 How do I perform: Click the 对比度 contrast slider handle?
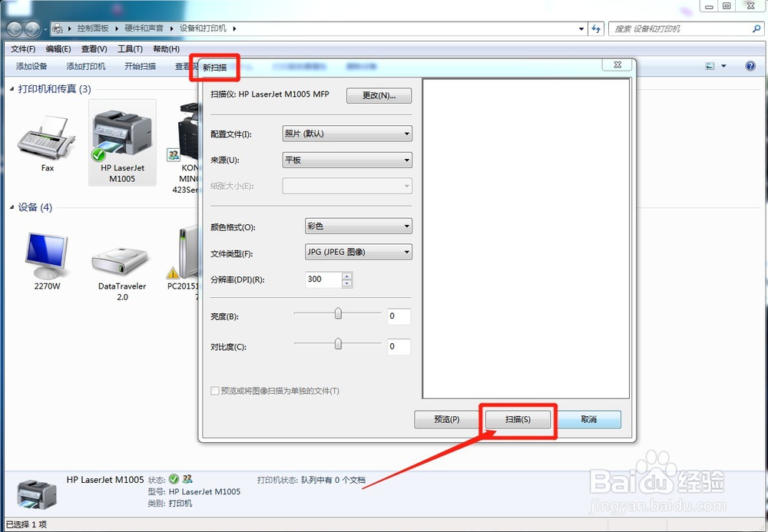[x=338, y=344]
